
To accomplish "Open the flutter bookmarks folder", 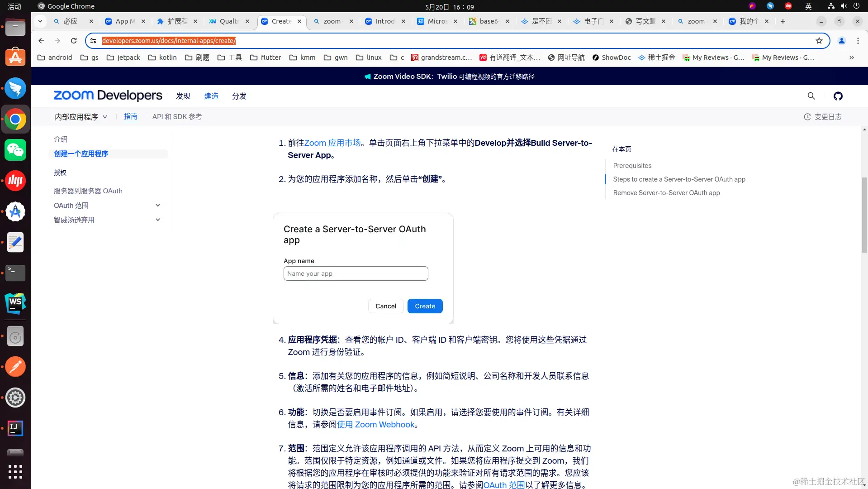I will [x=266, y=58].
